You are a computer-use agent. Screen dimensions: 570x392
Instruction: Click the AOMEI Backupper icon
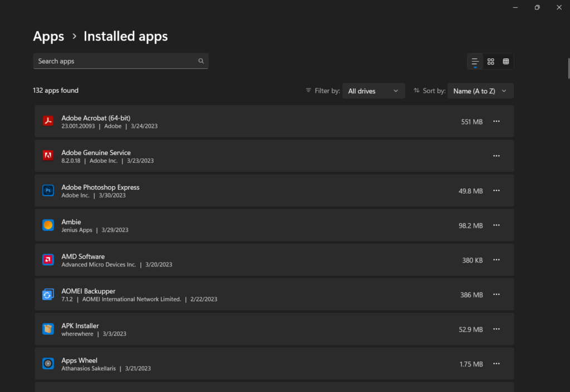pos(48,295)
